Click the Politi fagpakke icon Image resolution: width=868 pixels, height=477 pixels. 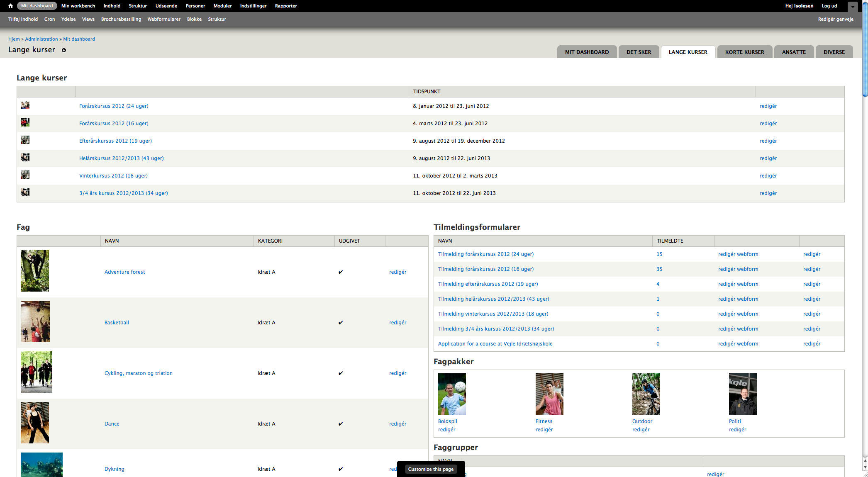739,394
